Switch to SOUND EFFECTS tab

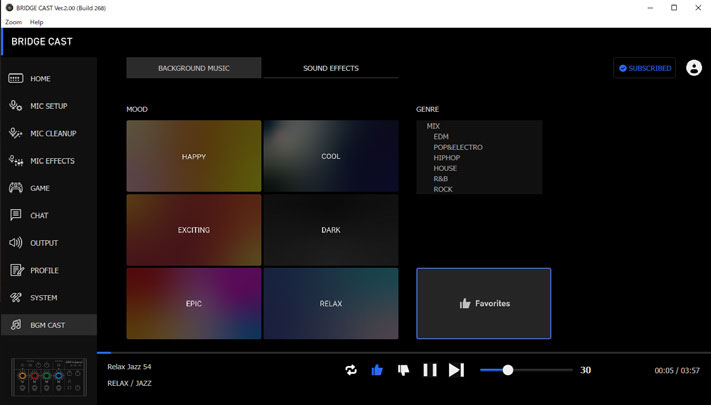point(331,68)
